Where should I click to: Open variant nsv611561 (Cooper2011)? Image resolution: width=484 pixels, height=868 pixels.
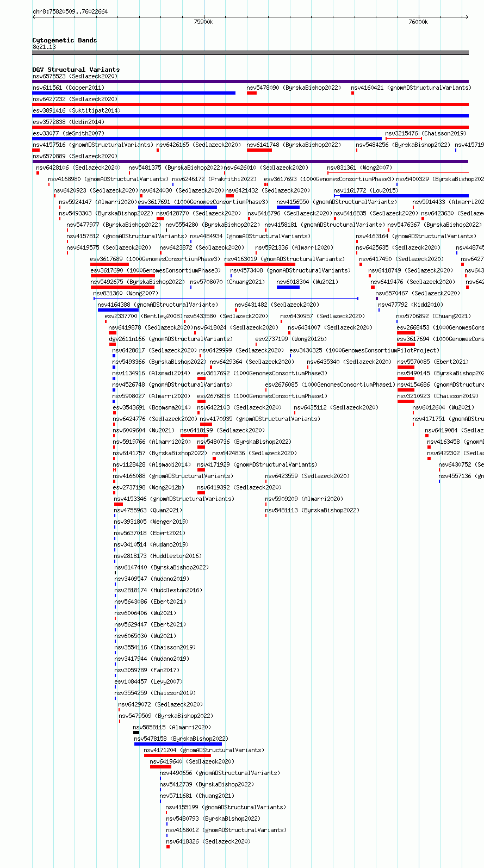point(69,88)
